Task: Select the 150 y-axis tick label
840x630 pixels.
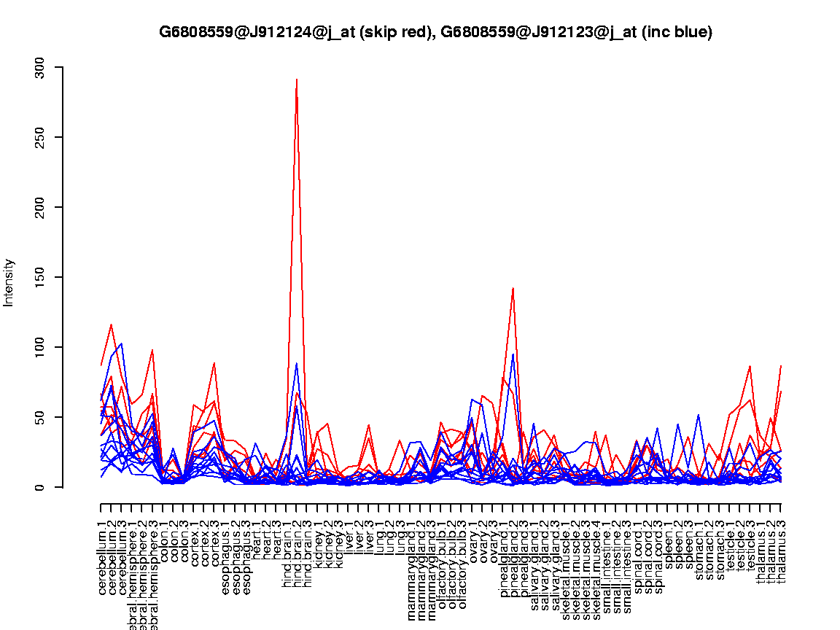Action: coord(40,278)
